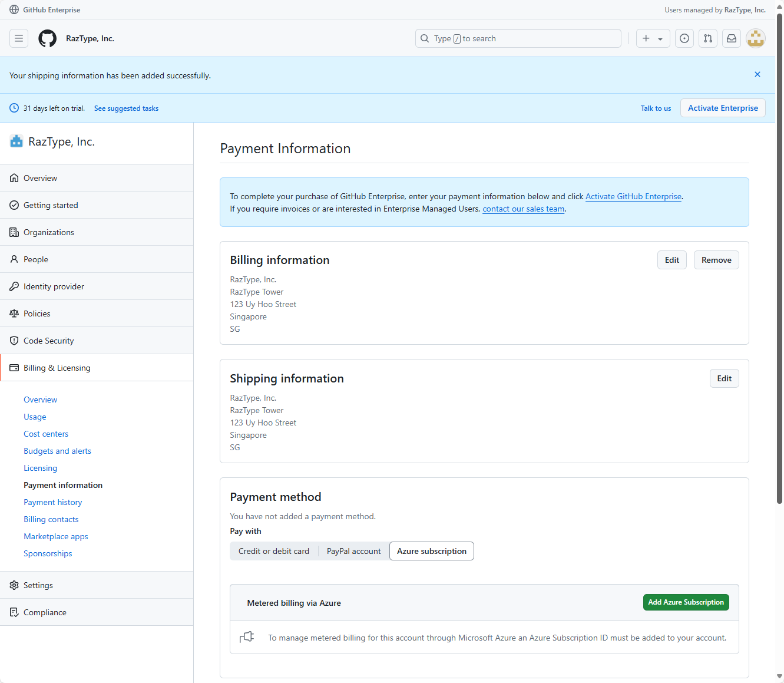
Task: Switch to Payment history section
Action: [x=52, y=501]
